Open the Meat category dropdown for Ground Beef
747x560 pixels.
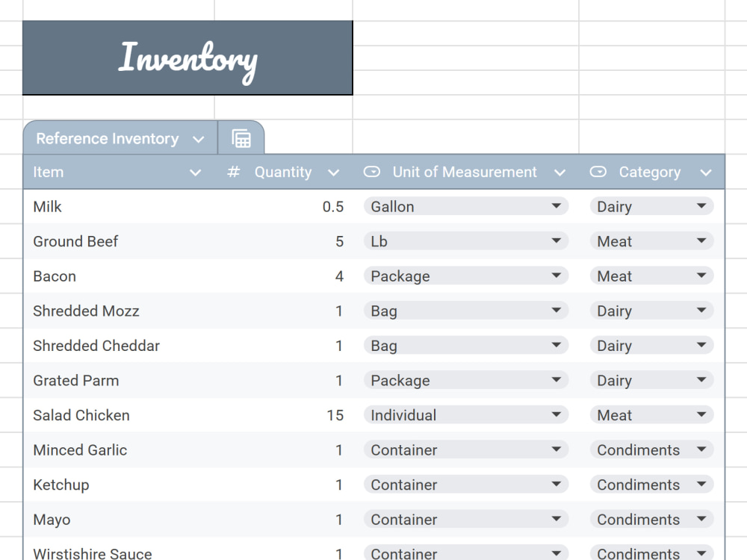651,241
